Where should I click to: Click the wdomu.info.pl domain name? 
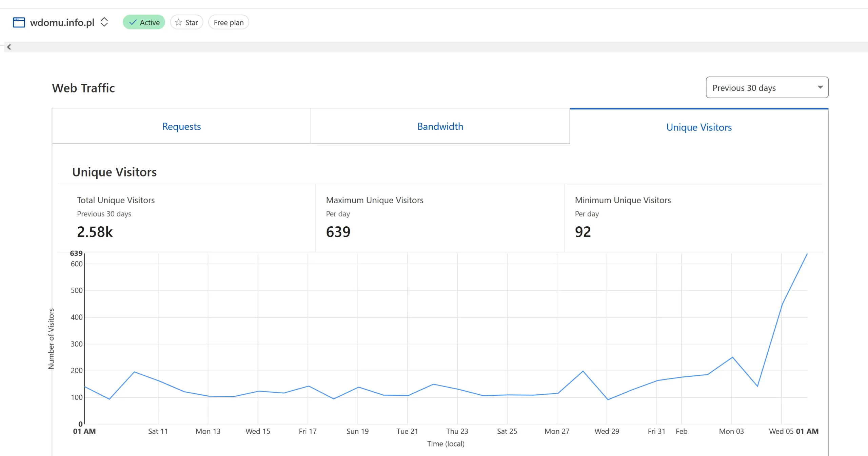point(62,23)
